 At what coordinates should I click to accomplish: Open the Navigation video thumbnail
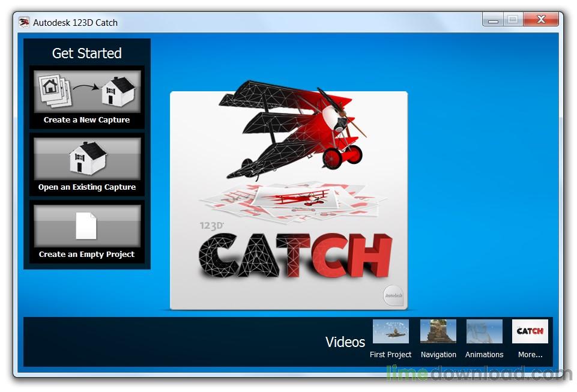point(438,331)
